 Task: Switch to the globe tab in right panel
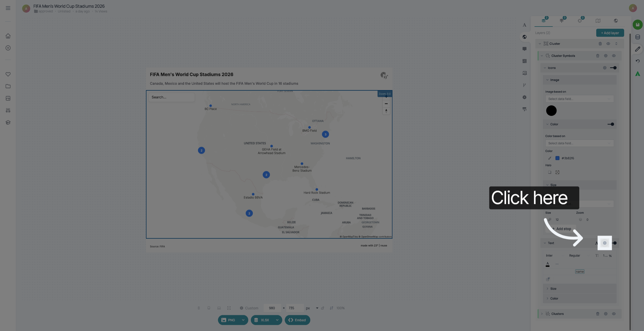(616, 21)
